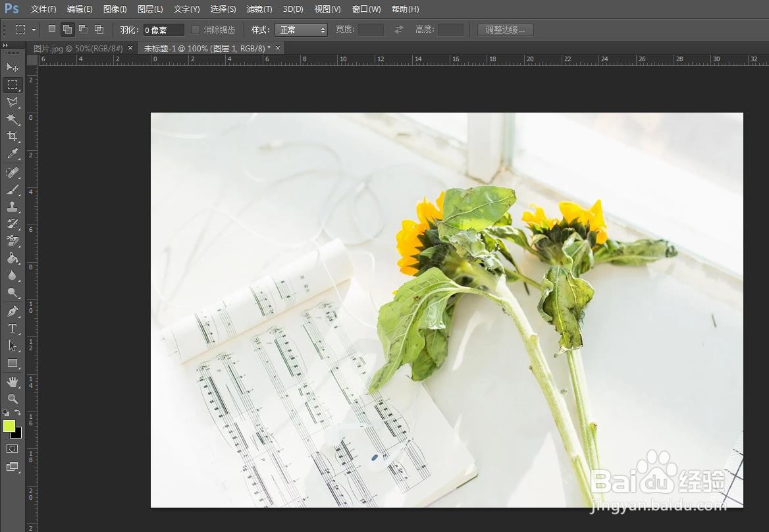Click the ruler origin corner box
The image size is (769, 532).
point(32,59)
